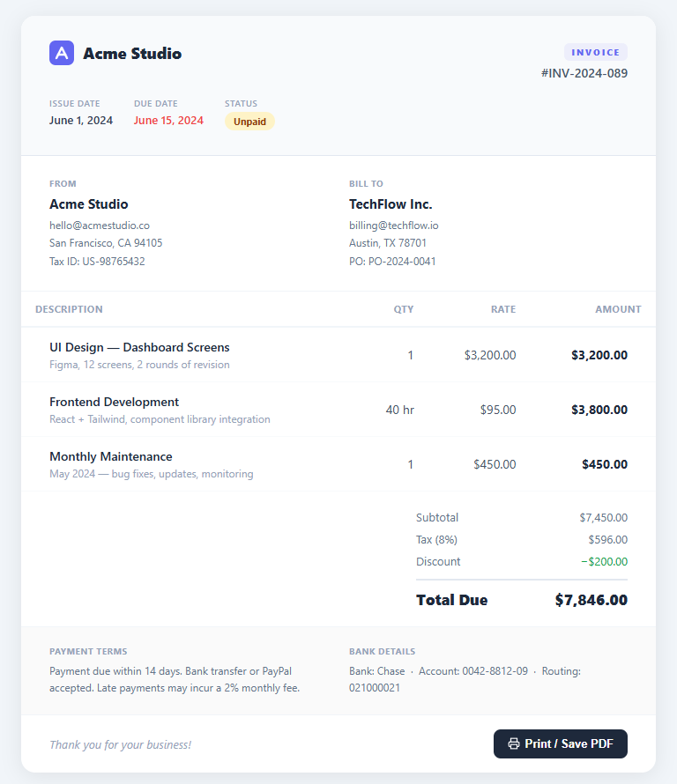Click Frontend Development line item
The height and width of the screenshot is (784, 677).
pyautogui.click(x=114, y=402)
